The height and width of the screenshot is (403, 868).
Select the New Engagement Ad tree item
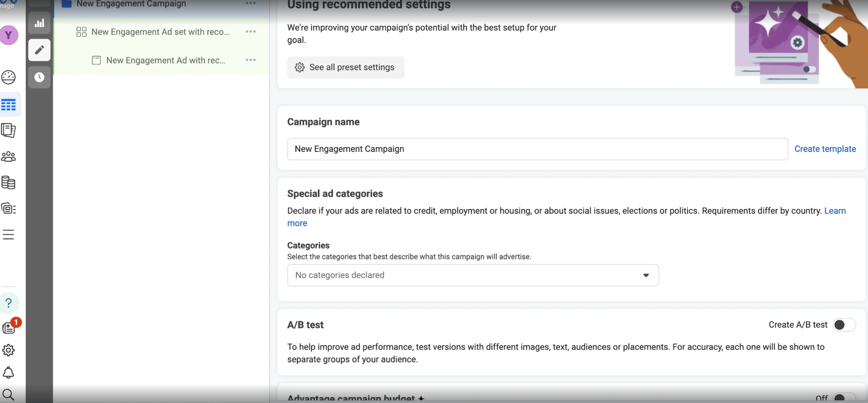click(x=165, y=60)
